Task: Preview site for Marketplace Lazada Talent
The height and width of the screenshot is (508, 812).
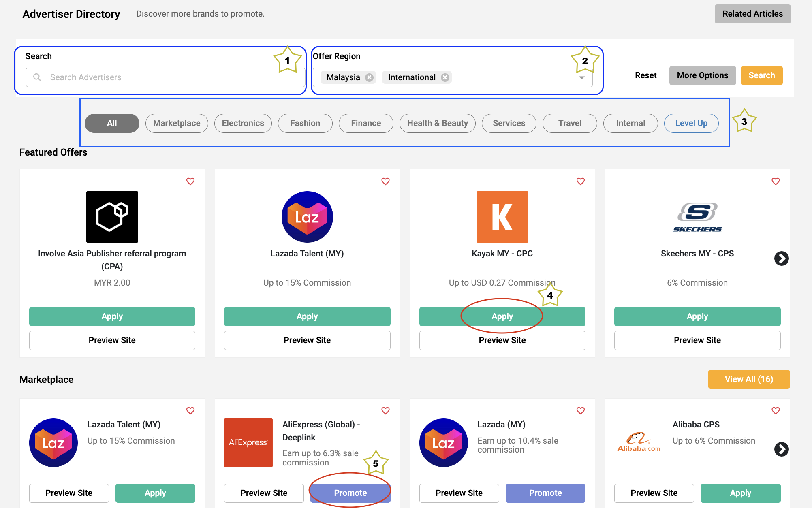Action: click(x=69, y=493)
